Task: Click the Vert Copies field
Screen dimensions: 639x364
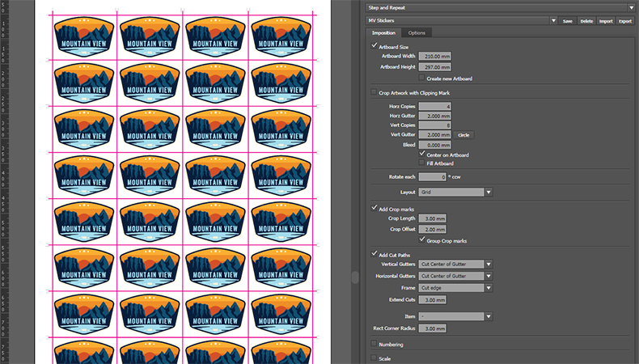Action: point(435,125)
